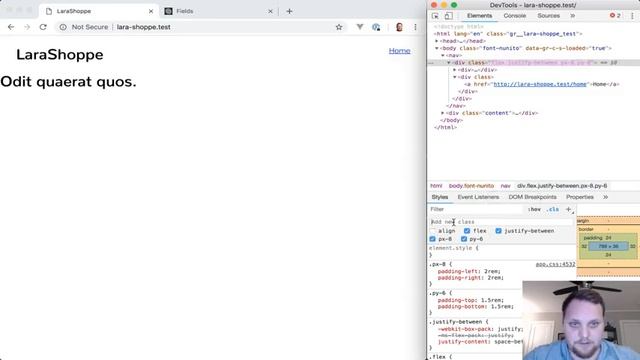640x360 pixels.
Task: Show the DevTools error count badge
Action: [x=615, y=16]
